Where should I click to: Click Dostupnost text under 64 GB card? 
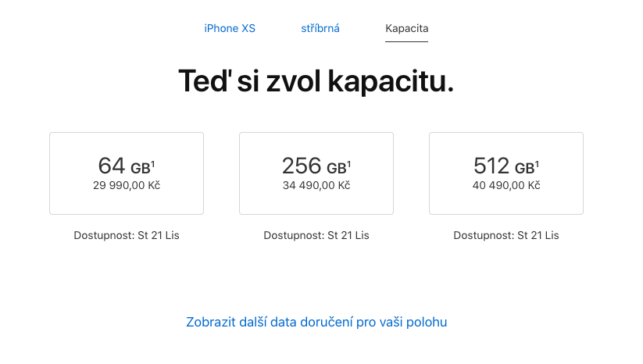[127, 235]
